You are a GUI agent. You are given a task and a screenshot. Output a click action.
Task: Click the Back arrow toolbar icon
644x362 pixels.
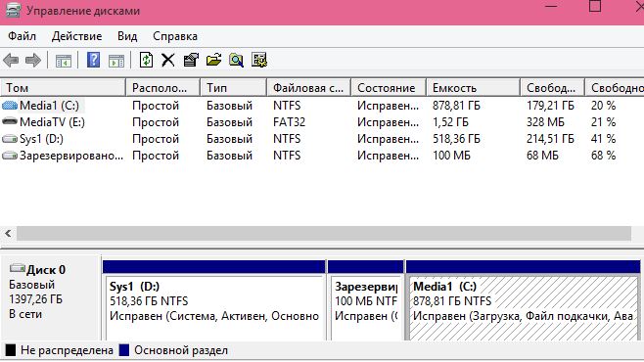[11, 61]
